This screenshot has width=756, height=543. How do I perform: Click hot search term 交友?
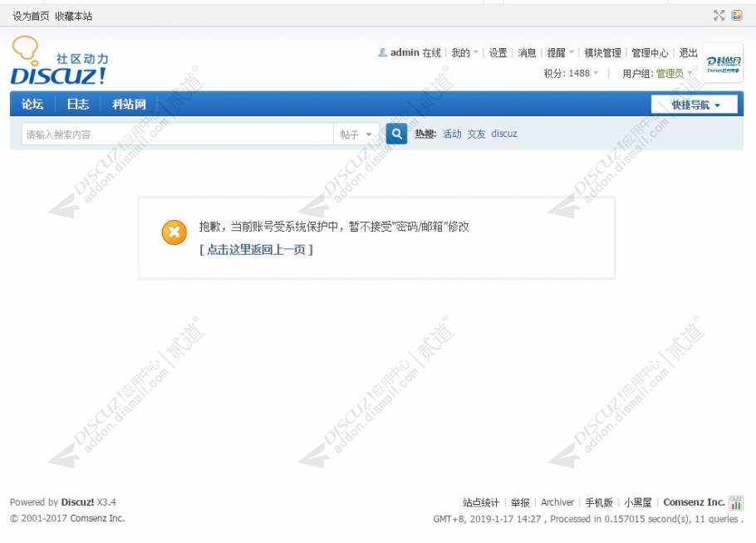[476, 134]
